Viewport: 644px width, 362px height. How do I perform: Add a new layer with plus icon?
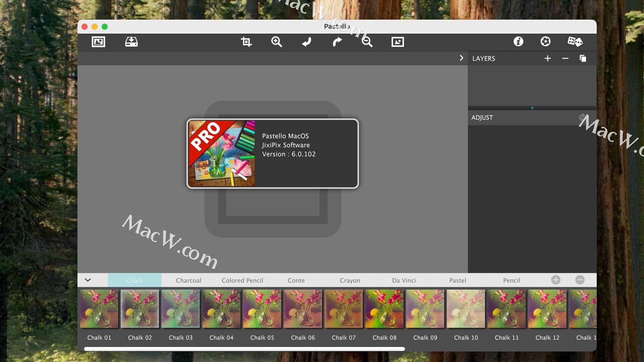click(548, 58)
